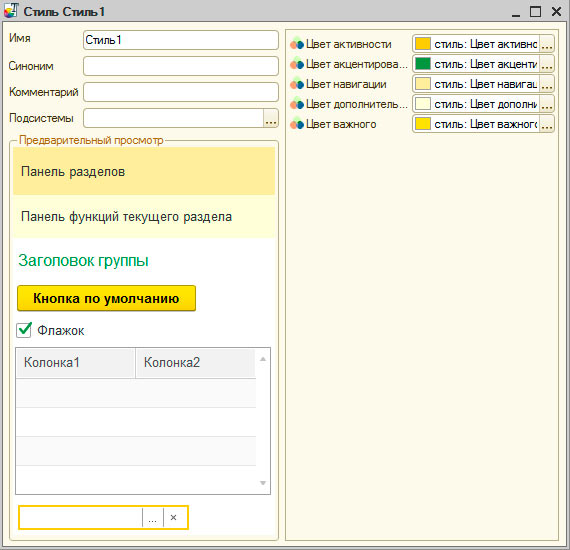The height and width of the screenshot is (550, 570).
Task: Click the style icon beside Цвет активности
Action: pos(297,44)
